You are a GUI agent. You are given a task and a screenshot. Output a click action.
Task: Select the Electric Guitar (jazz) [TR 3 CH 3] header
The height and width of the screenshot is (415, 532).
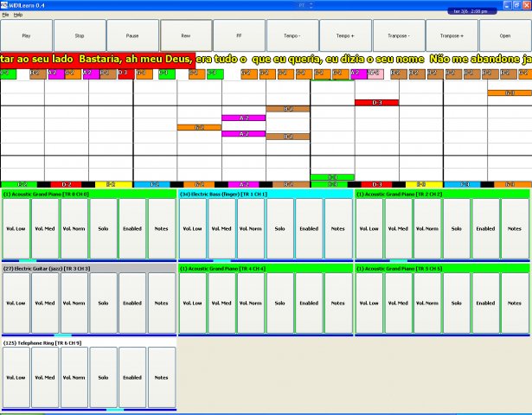[89, 269]
